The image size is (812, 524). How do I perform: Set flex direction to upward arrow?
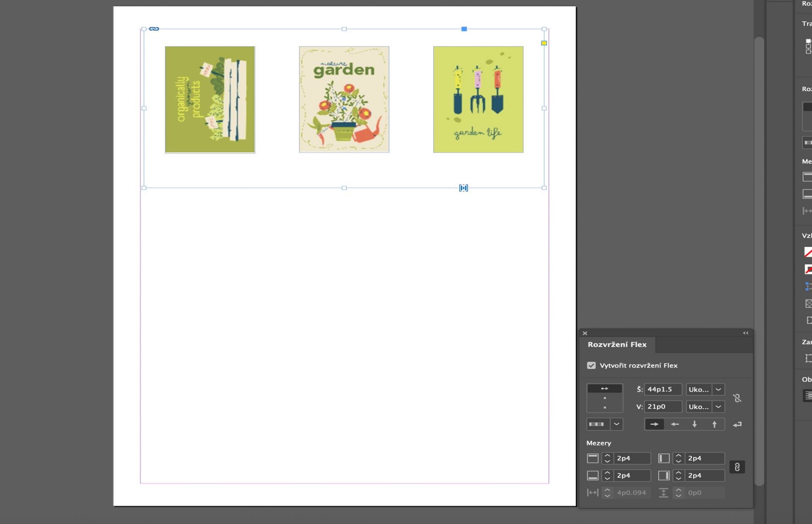pos(714,424)
